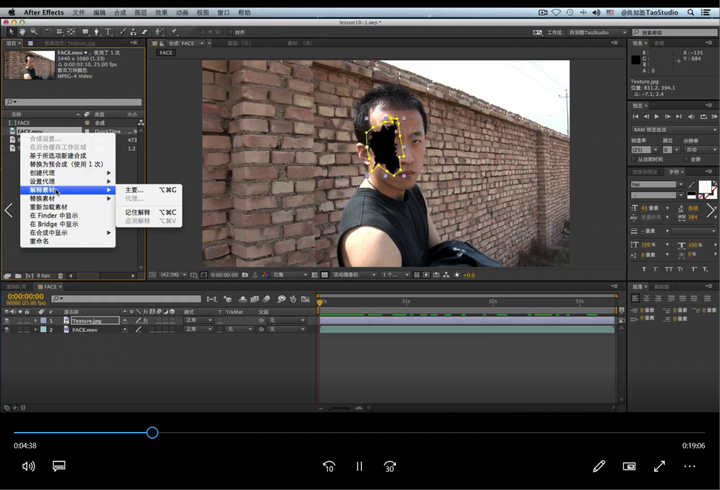Viewport: 720px width, 490px height.
Task: Click the FACE breadcrumb button in viewer
Action: (166, 53)
